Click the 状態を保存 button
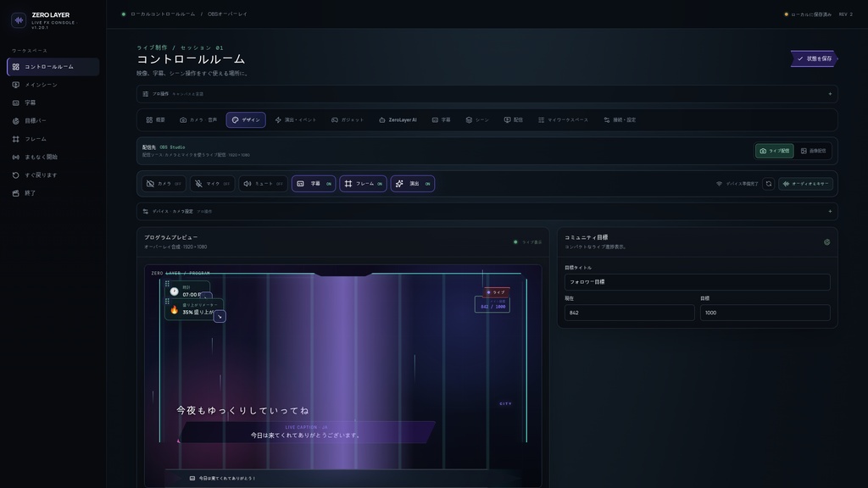Screen dimensions: 868x488 pyautogui.click(x=815, y=58)
